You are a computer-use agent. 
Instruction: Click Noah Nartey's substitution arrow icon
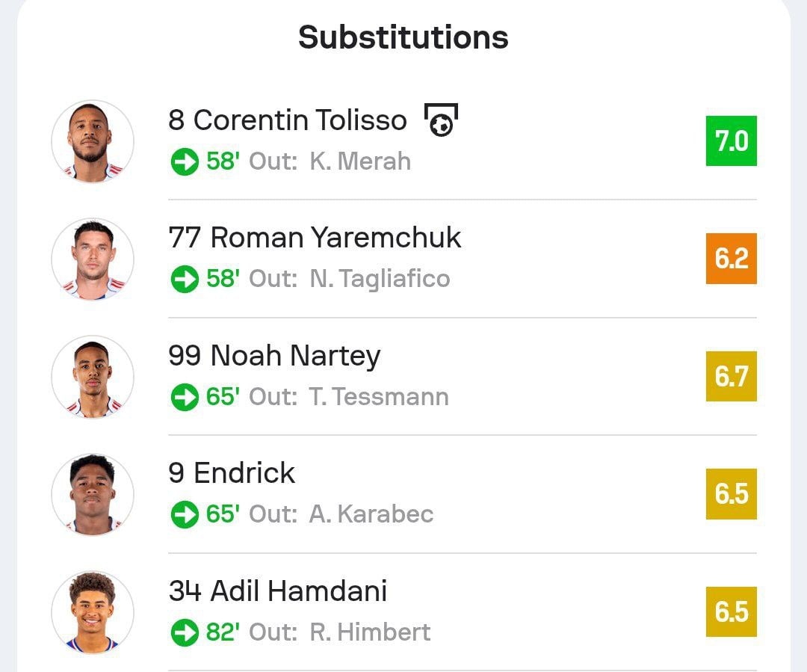point(184,397)
